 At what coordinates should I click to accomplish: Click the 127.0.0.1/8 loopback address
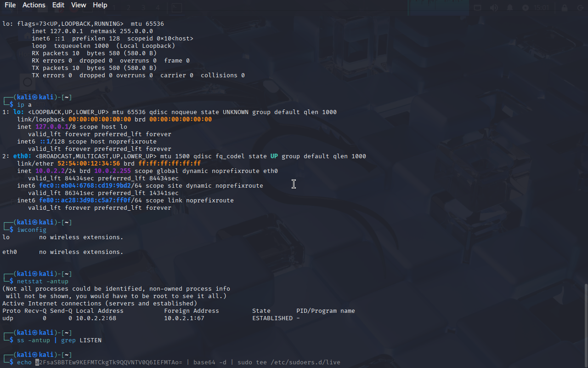tap(56, 127)
